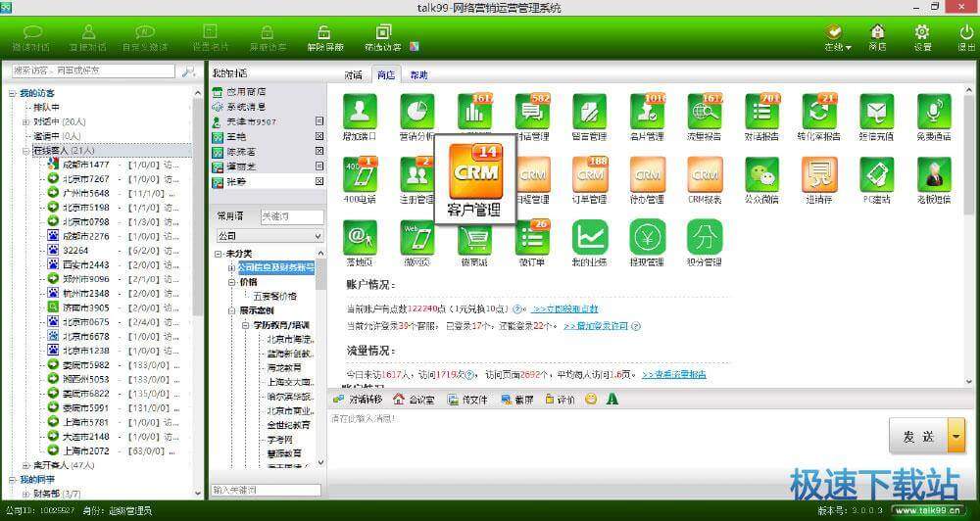The width and height of the screenshot is (980, 521).
Task: Expand 离开客人 (47人) node
Action: (25, 465)
